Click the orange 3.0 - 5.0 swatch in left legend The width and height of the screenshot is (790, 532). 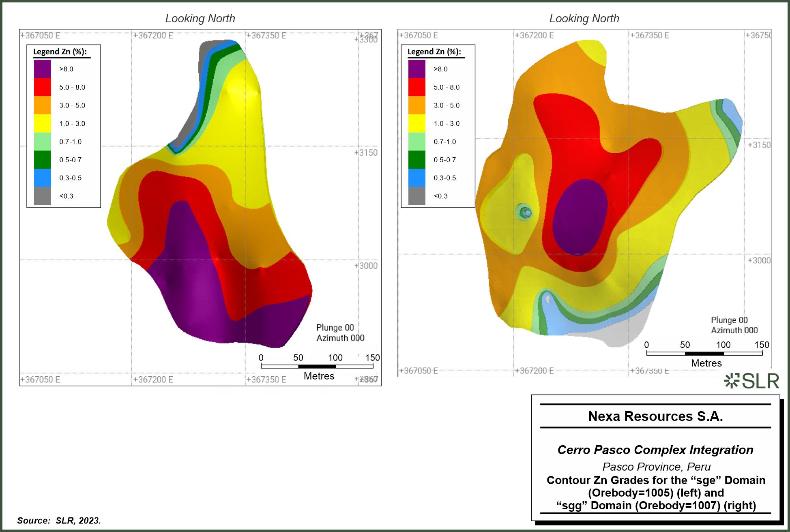42,105
